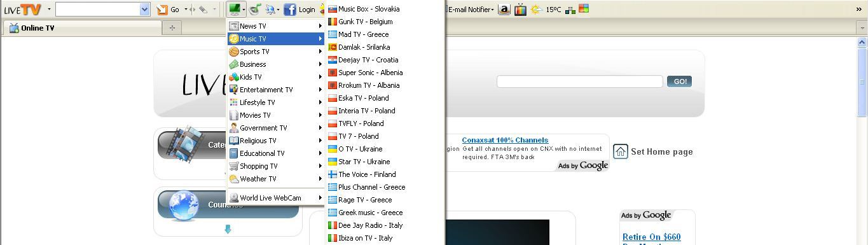Choose the Business menu entry
This screenshot has height=245, width=868.
click(276, 64)
